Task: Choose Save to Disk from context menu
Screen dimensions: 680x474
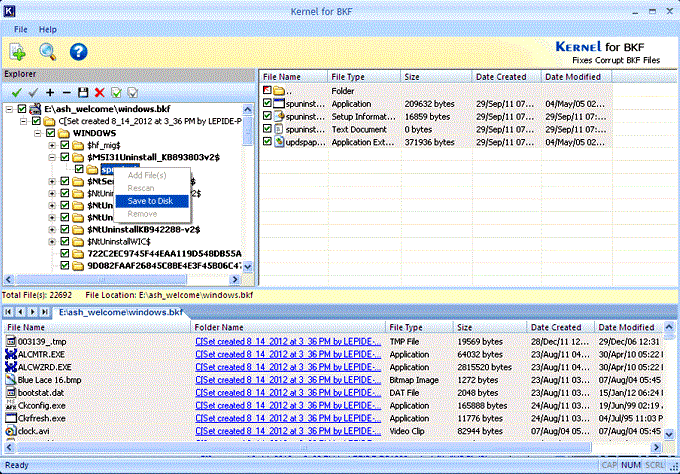Action: click(152, 201)
